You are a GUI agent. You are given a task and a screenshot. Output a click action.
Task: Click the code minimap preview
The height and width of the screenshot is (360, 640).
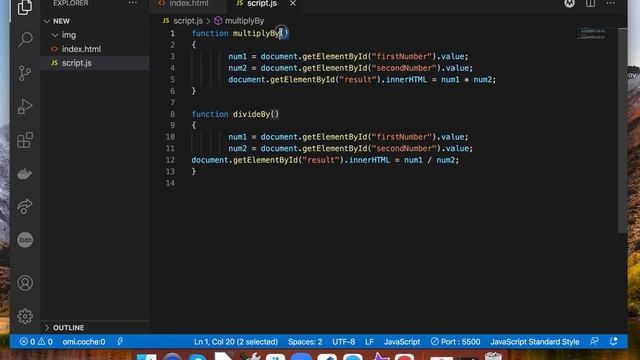coord(592,34)
